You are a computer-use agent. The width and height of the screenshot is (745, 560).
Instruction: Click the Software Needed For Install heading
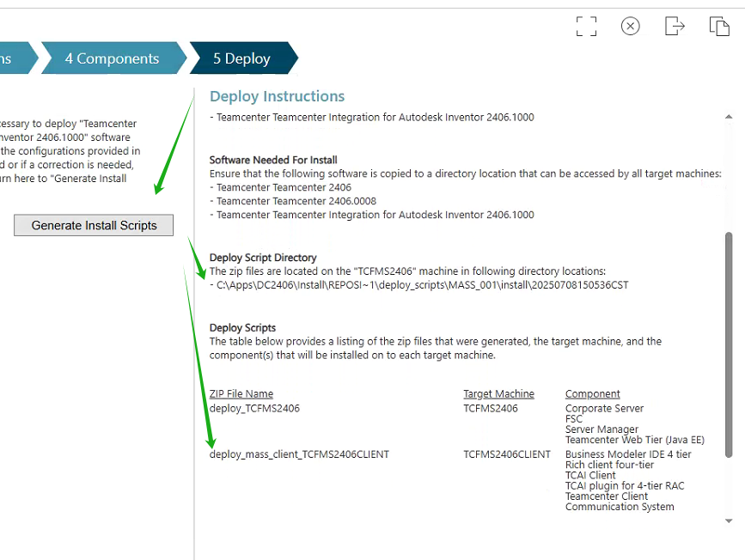pos(273,160)
